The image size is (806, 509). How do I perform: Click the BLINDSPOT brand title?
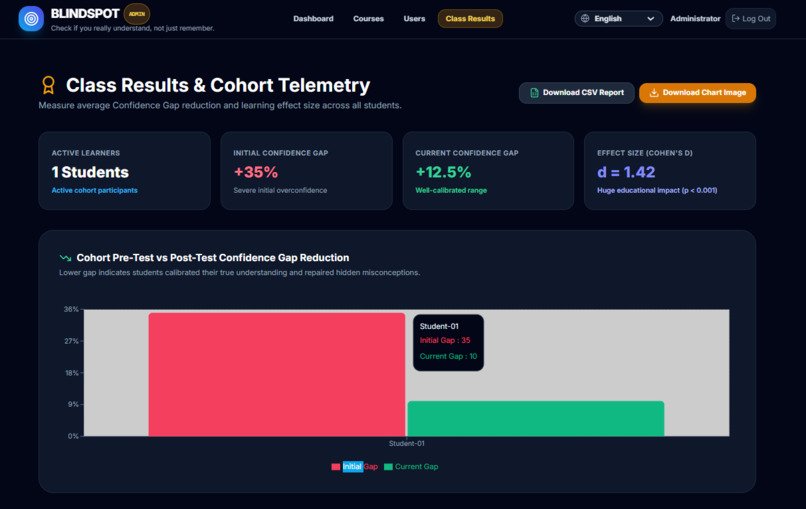[x=85, y=13]
